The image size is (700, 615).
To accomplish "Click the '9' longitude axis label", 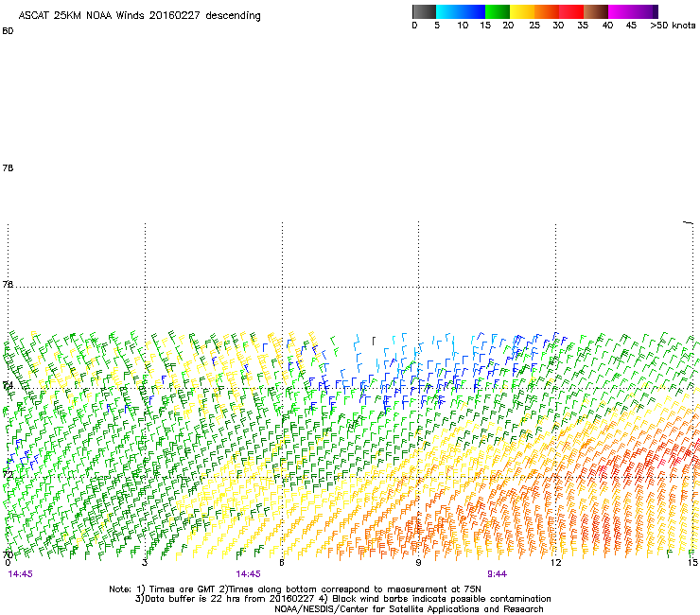I will tap(418, 563).
